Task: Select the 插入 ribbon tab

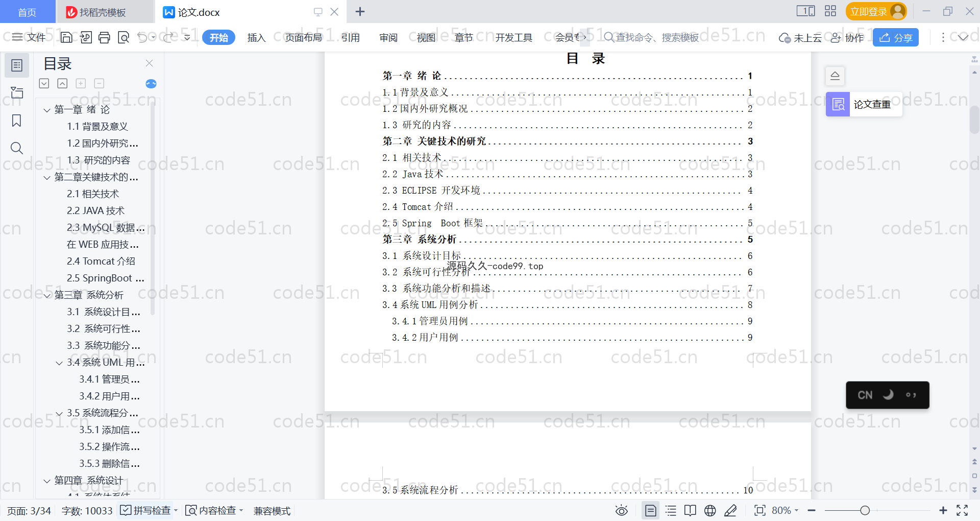Action: pyautogui.click(x=256, y=37)
